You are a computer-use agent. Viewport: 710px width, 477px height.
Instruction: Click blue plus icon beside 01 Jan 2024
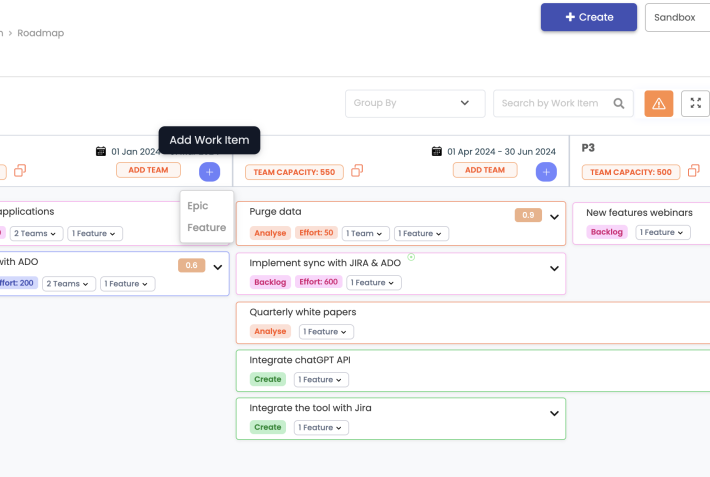coord(209,171)
